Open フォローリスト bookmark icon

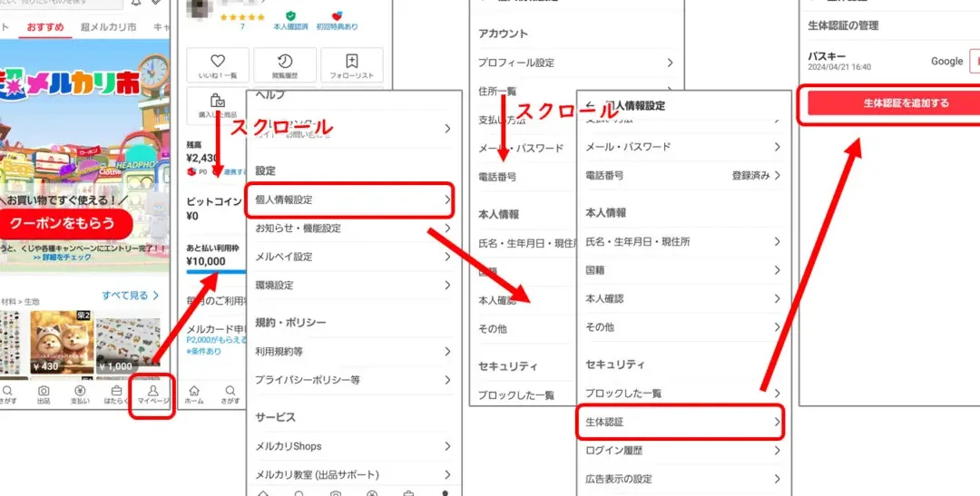351,65
